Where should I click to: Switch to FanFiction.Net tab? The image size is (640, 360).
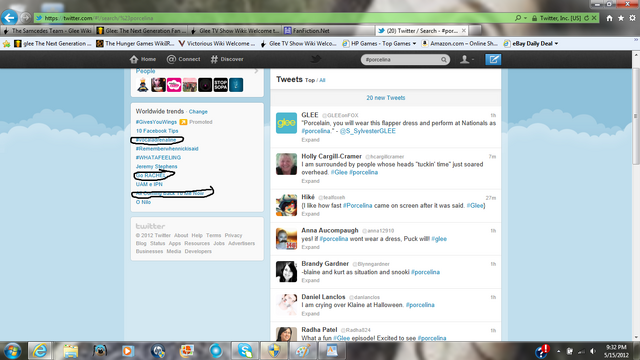329,31
